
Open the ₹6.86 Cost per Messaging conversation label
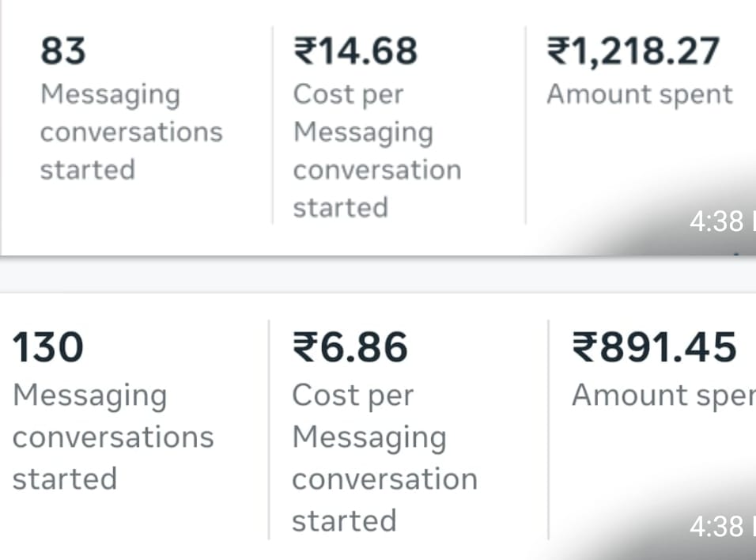coord(384,458)
